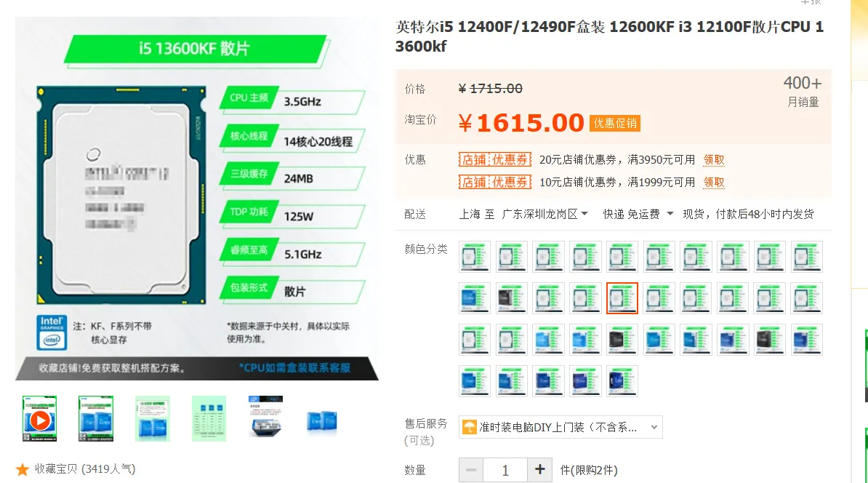Click the orange star favorite icon
Screen dimensions: 868x483
(x=22, y=470)
